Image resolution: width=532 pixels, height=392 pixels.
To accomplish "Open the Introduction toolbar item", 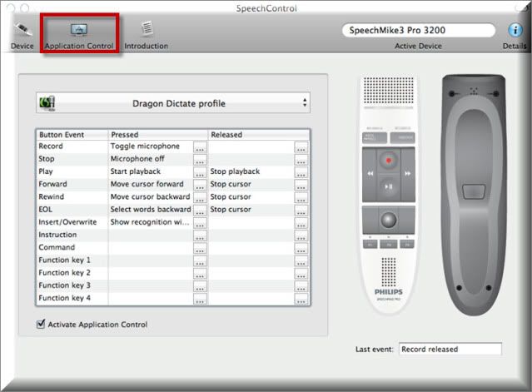I will (x=147, y=36).
